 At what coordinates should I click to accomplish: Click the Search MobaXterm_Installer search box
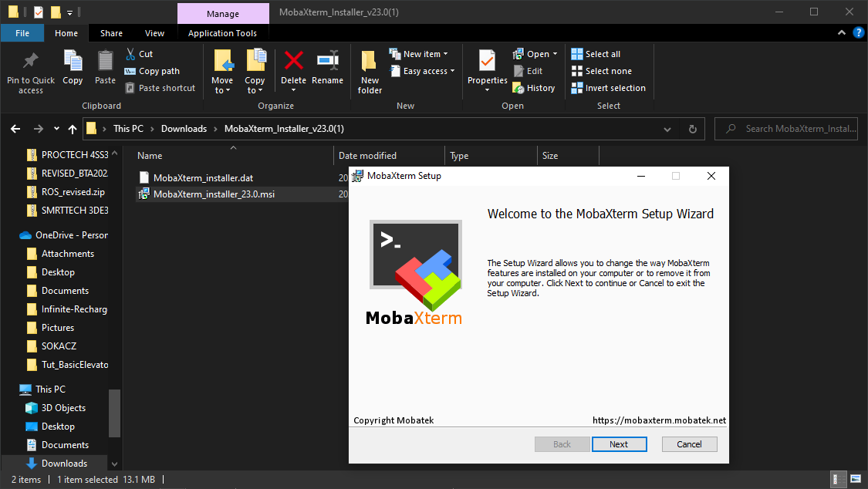point(795,129)
